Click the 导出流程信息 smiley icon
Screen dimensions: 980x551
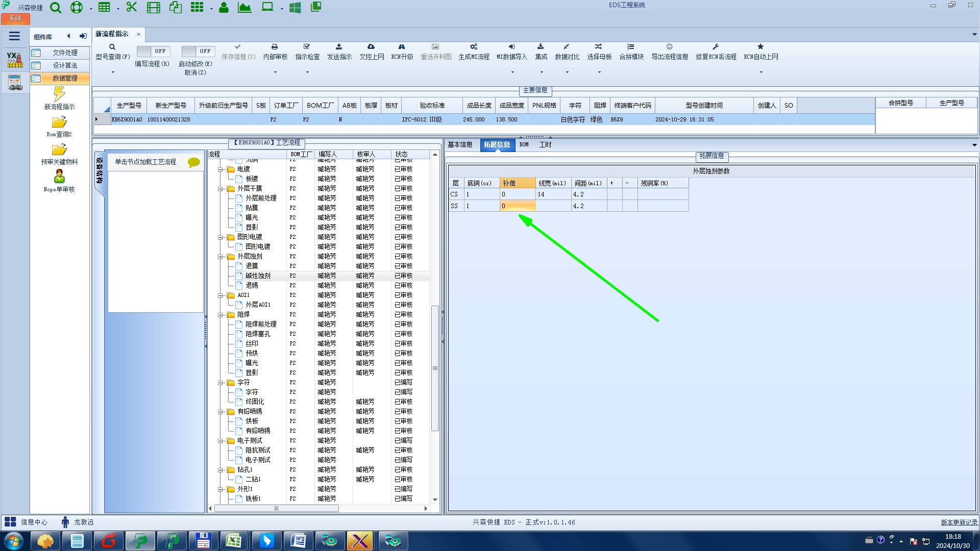[669, 47]
